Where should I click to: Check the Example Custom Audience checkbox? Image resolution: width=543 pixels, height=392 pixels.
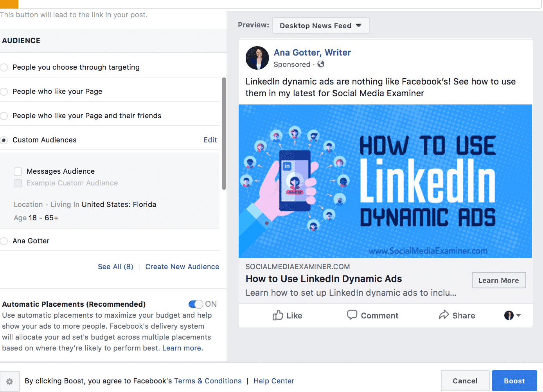[x=18, y=183]
